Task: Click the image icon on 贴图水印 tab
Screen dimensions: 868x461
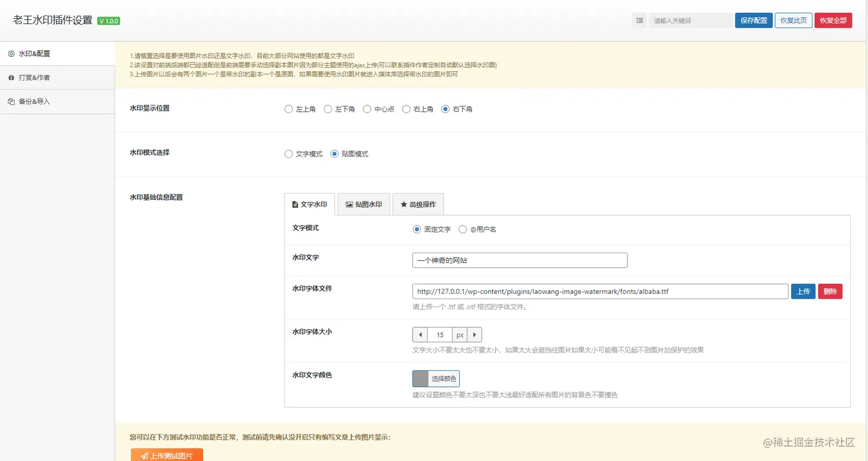Action: tap(349, 203)
